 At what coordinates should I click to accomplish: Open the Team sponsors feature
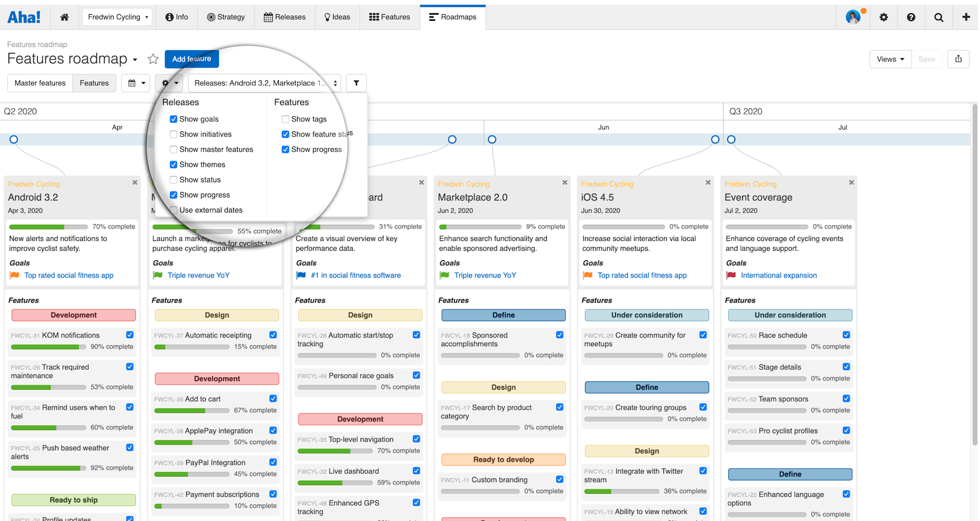coord(783,399)
